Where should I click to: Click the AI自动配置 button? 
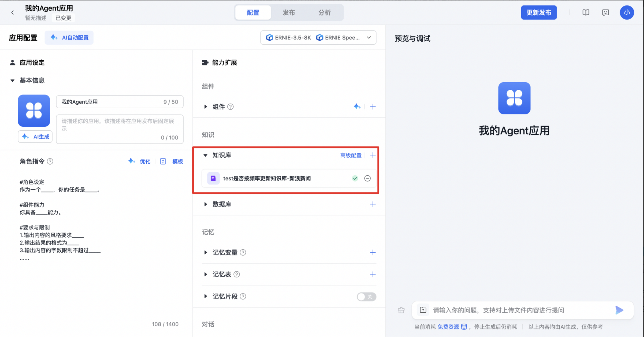coord(69,38)
